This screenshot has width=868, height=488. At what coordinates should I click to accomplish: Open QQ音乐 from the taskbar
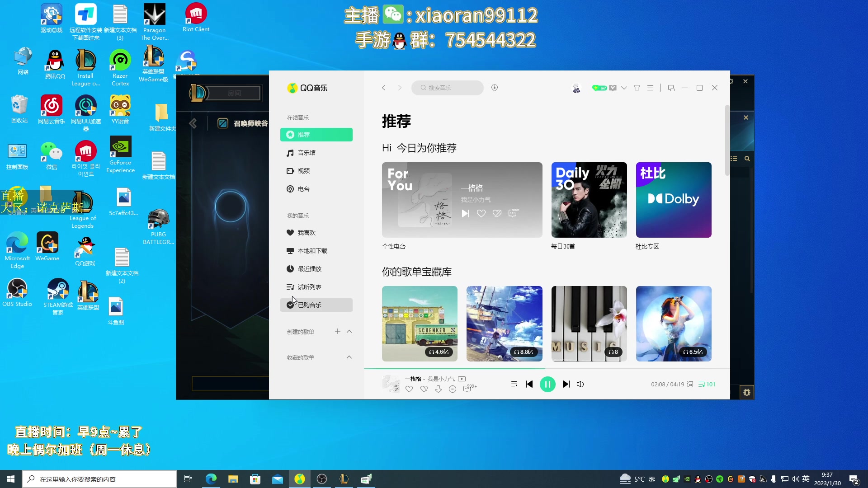(300, 479)
